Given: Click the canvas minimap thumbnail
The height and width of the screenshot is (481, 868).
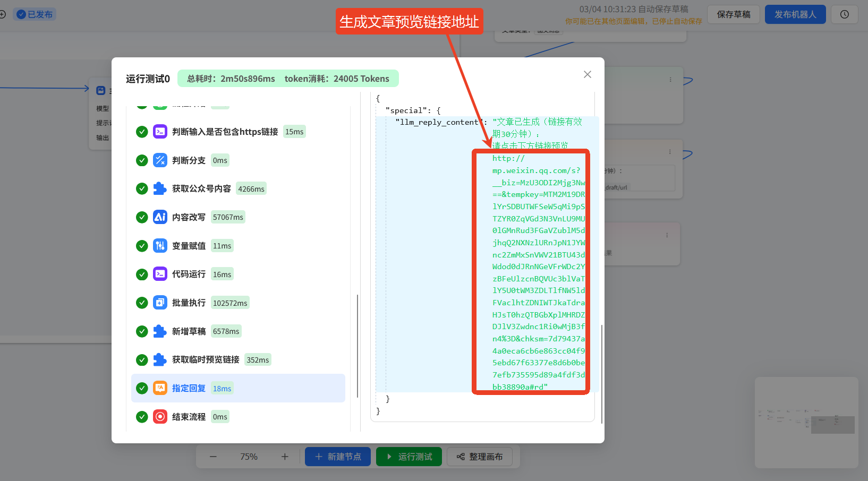Looking at the screenshot, I should click(x=806, y=423).
